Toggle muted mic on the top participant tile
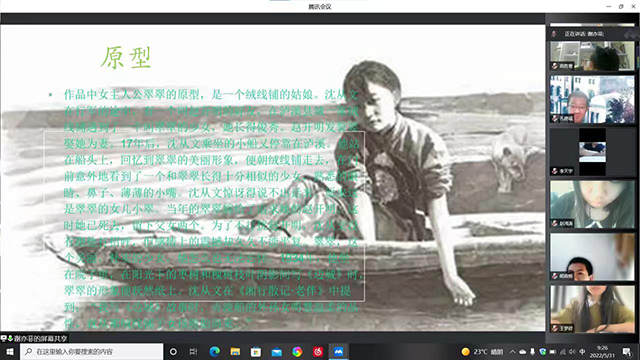The height and width of the screenshot is (360, 640). pyautogui.click(x=555, y=66)
